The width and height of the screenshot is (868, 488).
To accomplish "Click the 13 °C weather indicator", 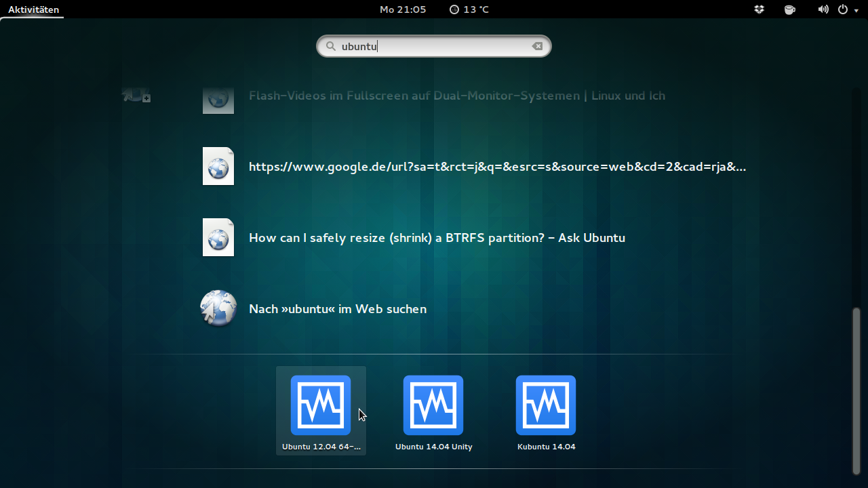I will tap(469, 9).
